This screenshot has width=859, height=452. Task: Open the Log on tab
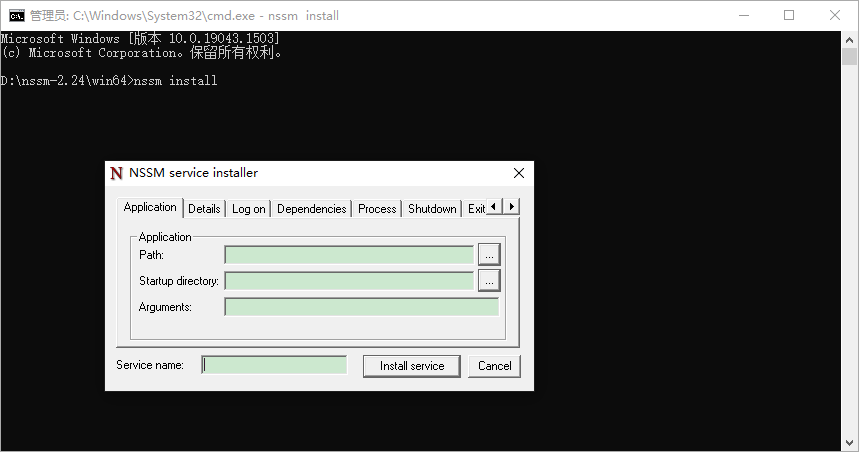[x=249, y=209]
